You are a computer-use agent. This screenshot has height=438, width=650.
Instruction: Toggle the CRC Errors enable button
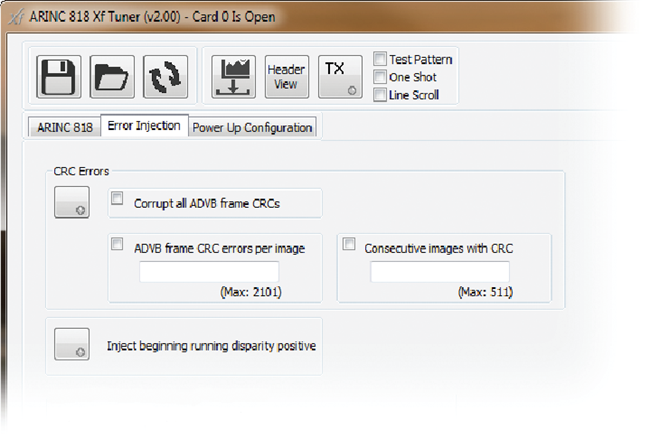[72, 202]
